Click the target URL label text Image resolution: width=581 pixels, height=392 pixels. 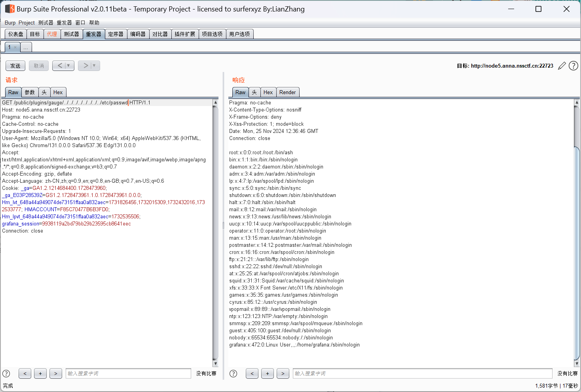pos(505,66)
